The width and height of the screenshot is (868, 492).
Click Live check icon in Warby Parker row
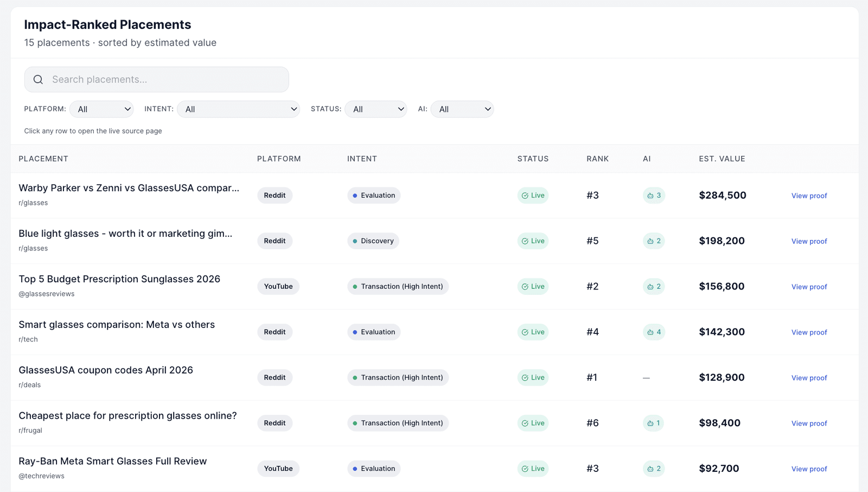click(525, 195)
